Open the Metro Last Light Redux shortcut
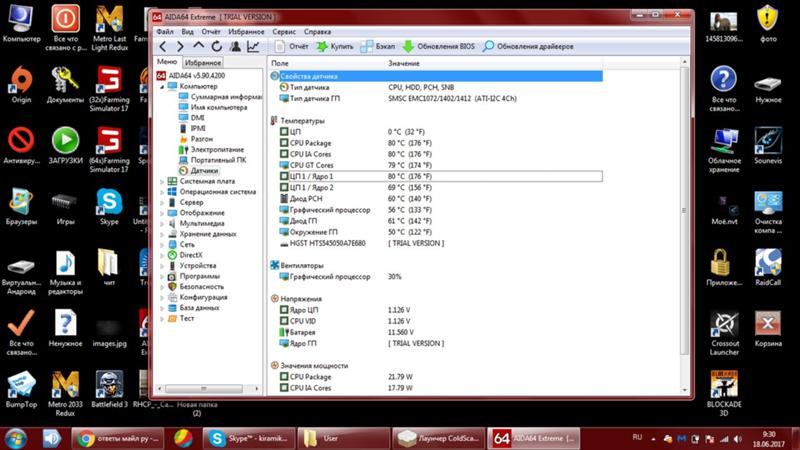800x450 pixels. tap(109, 28)
